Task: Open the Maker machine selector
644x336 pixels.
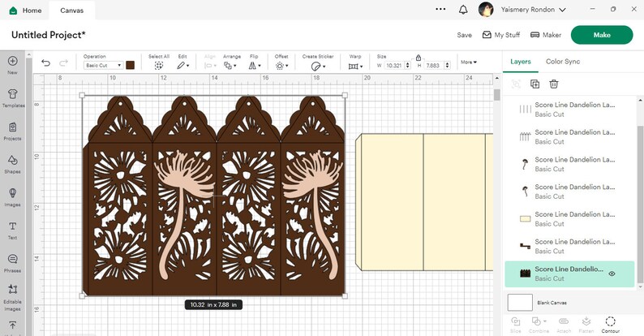Action: pyautogui.click(x=546, y=35)
